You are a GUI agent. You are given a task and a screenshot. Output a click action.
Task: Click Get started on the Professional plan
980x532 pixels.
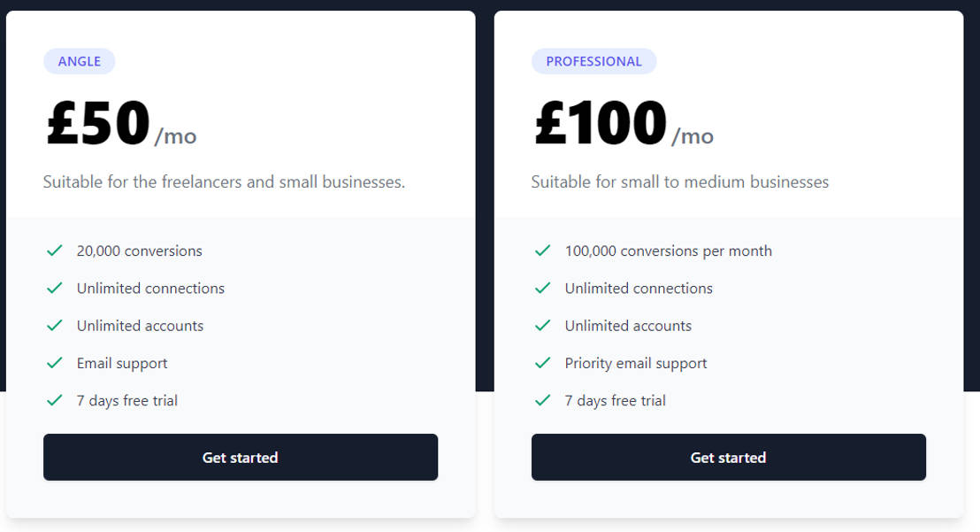(x=728, y=457)
